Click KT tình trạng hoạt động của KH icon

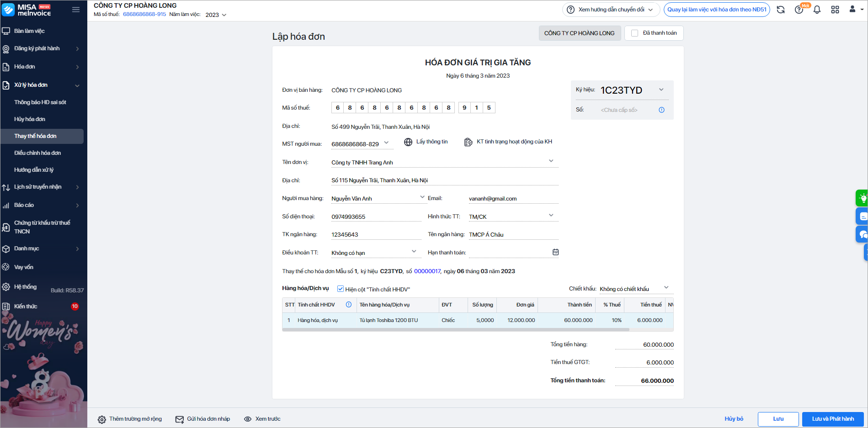coord(469,142)
